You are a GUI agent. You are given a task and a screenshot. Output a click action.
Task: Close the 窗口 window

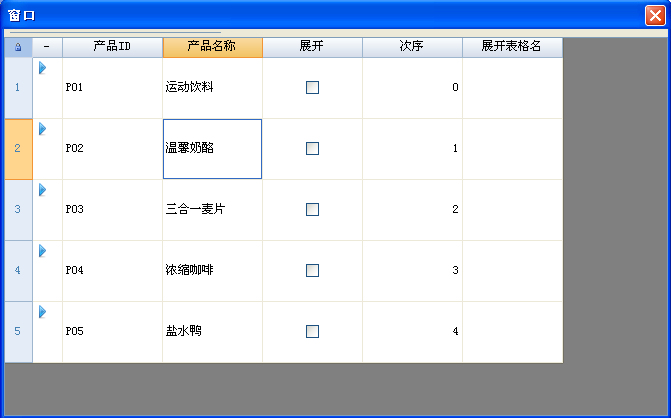coord(655,16)
